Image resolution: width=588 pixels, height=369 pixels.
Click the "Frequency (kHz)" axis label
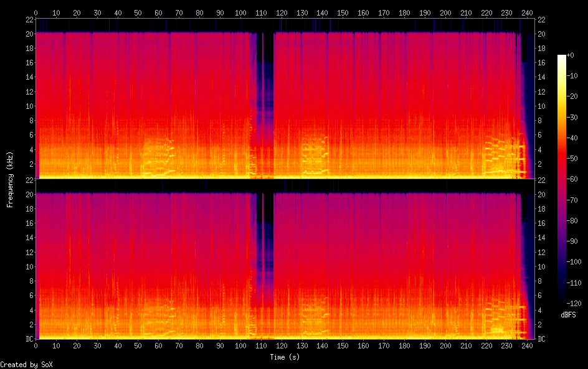coord(9,179)
